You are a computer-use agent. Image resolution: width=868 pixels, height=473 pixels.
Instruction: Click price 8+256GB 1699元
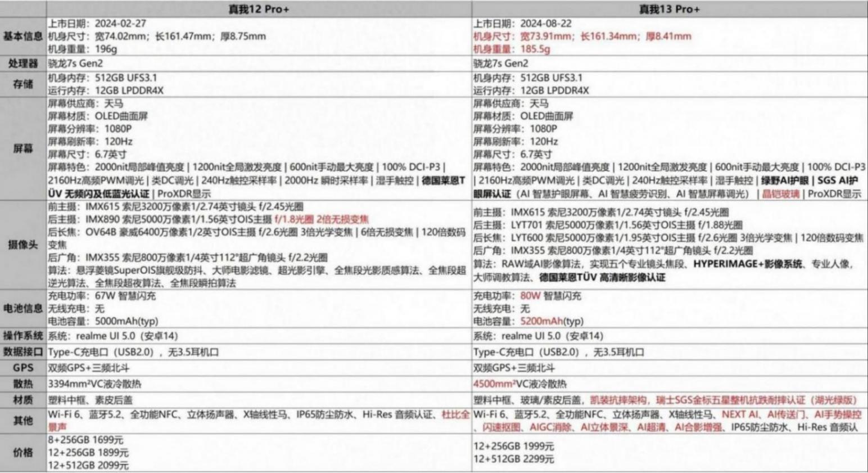tap(85, 440)
